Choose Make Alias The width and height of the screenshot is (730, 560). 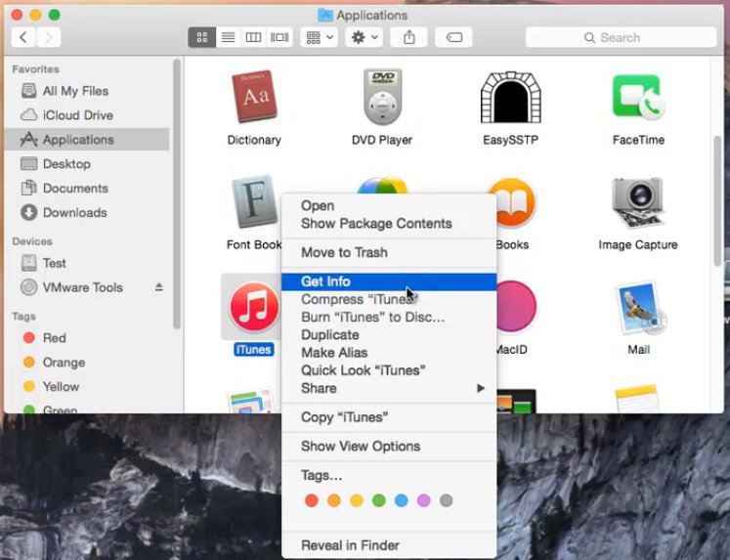(x=389, y=353)
